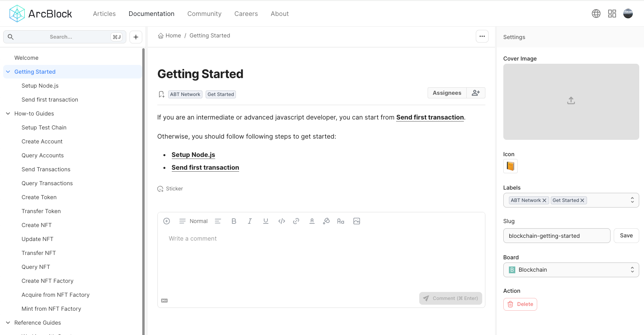Remove the ABT Network label in settings
Viewport: 644px width, 335px height.
(544, 200)
